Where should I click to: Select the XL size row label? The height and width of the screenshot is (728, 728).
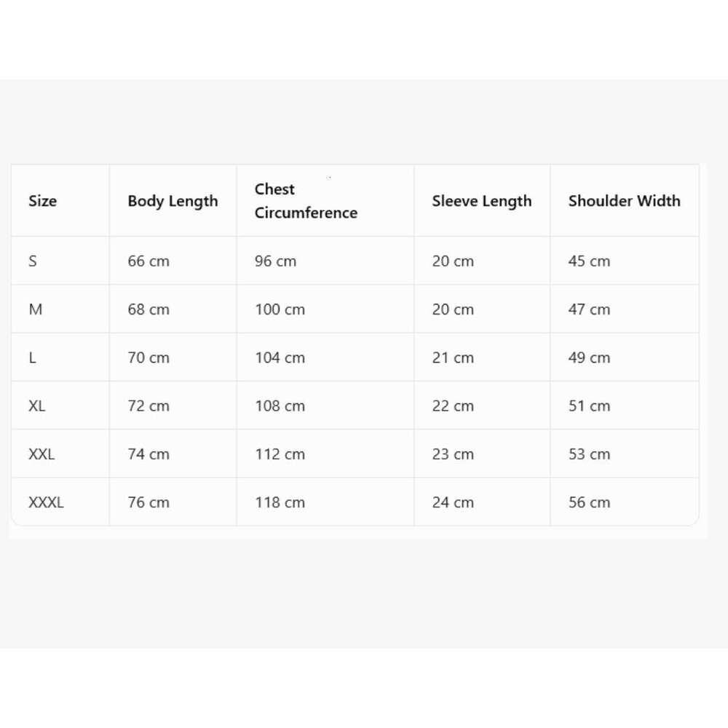pos(36,405)
